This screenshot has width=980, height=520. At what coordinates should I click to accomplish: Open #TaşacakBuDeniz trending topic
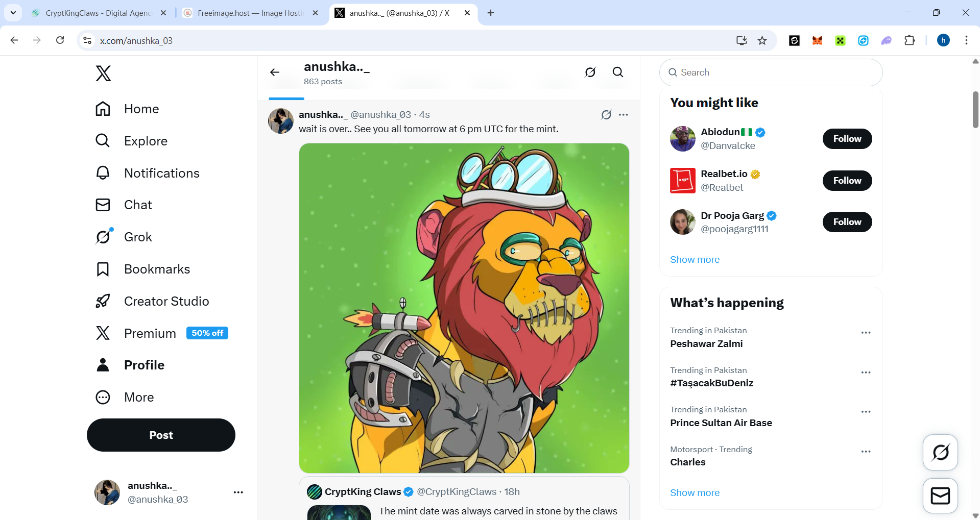[x=711, y=383]
